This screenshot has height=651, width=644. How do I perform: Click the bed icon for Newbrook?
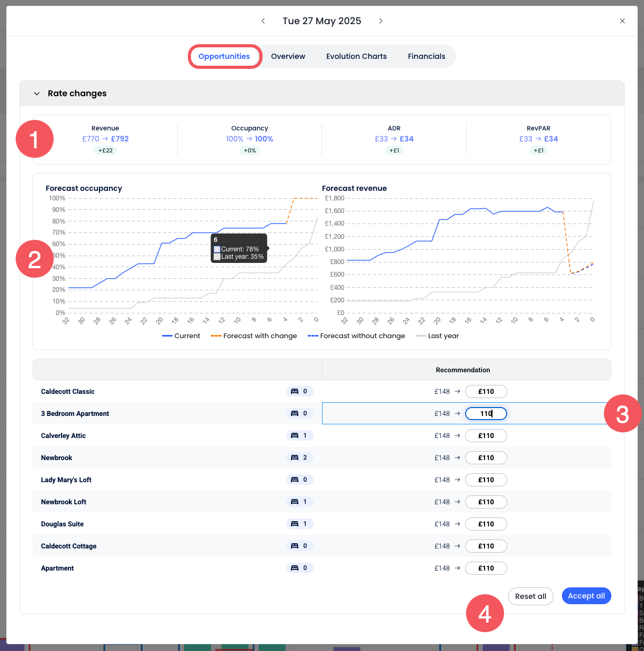point(295,457)
